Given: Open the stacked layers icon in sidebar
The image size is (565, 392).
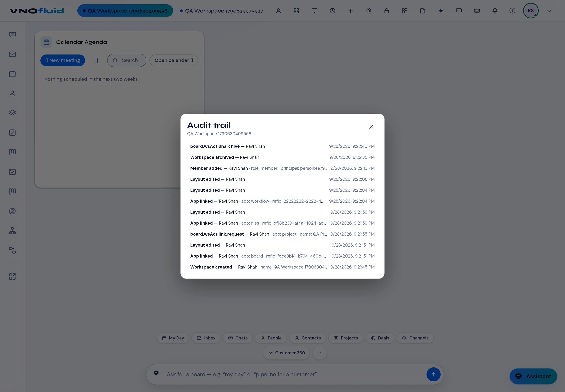Looking at the screenshot, I should click(12, 113).
